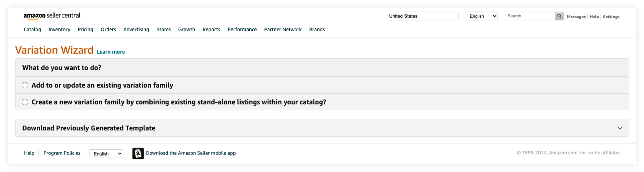Open the footer English language dropdown
This screenshot has height=172, width=644.
click(106, 154)
